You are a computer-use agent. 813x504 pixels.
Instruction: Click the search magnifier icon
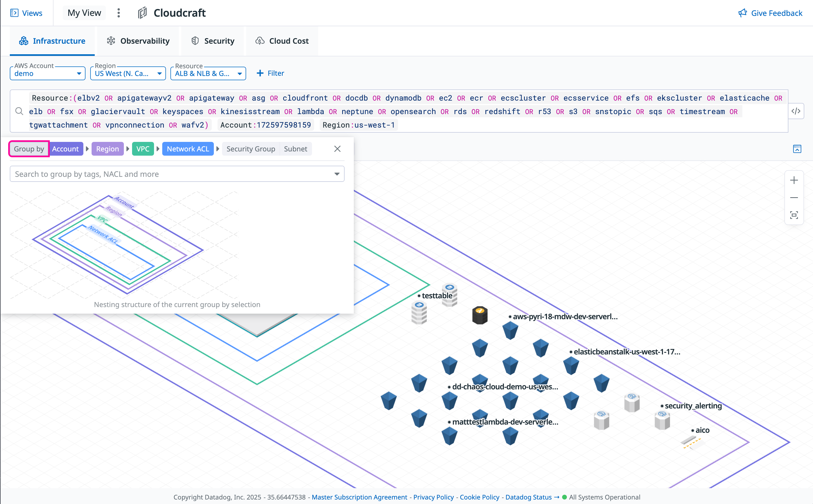click(19, 111)
